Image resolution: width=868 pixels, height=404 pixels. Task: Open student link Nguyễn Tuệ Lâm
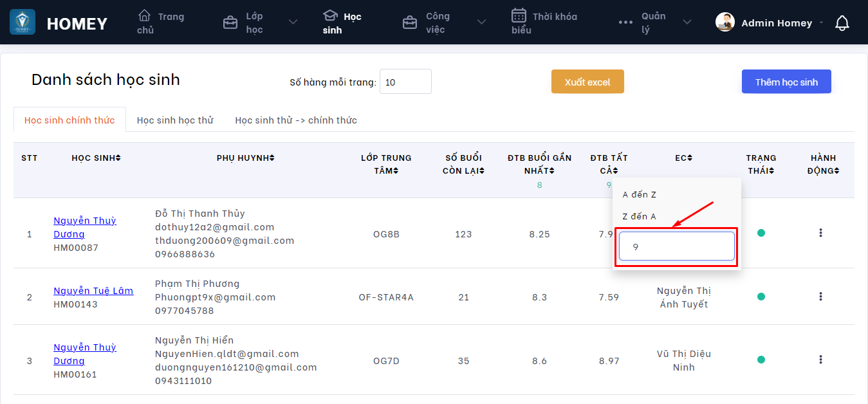(93, 291)
